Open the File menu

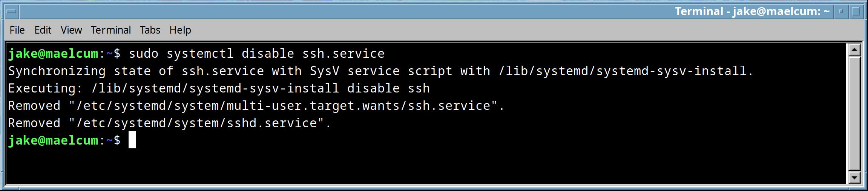click(17, 30)
